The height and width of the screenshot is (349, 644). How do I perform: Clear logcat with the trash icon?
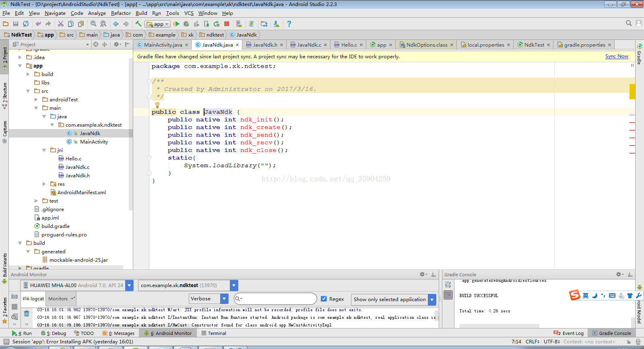tap(27, 313)
